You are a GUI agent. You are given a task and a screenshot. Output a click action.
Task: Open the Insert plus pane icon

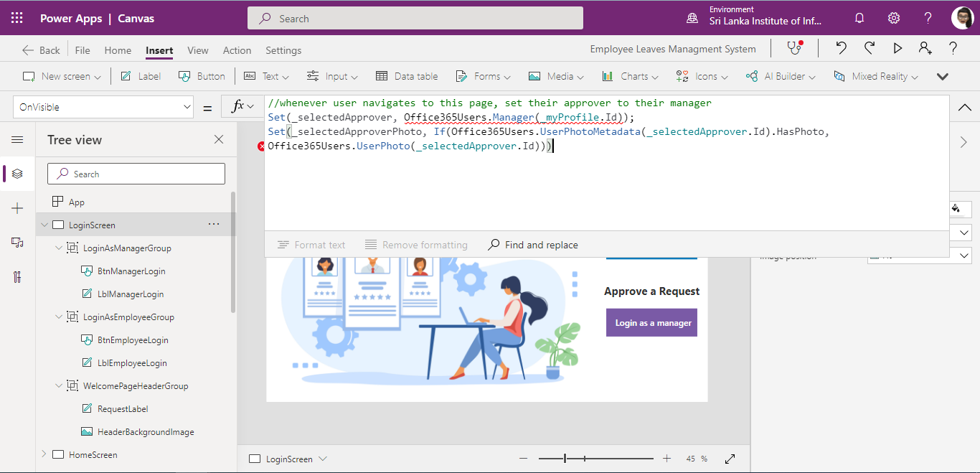pos(17,208)
